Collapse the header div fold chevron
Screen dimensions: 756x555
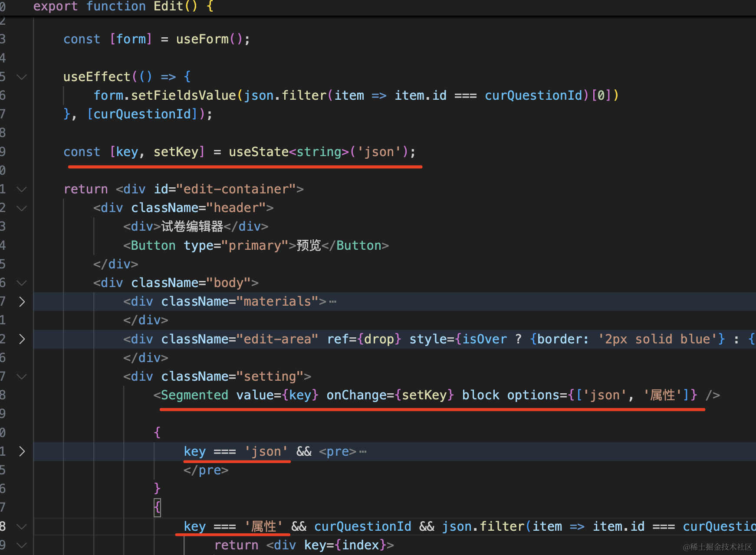22,208
